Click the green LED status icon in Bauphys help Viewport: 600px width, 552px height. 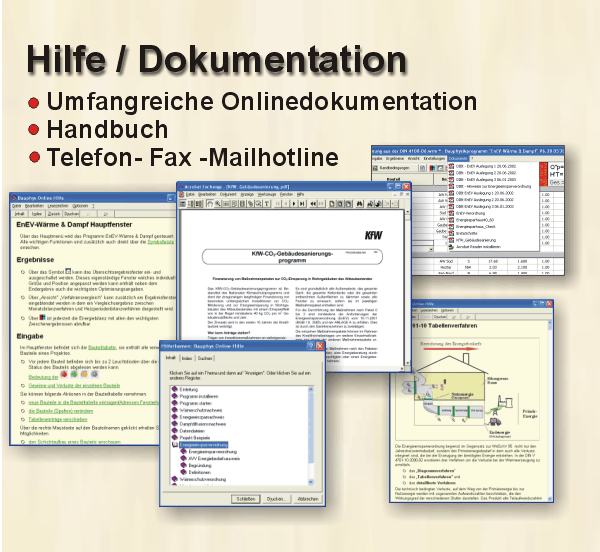pyautogui.click(x=74, y=374)
